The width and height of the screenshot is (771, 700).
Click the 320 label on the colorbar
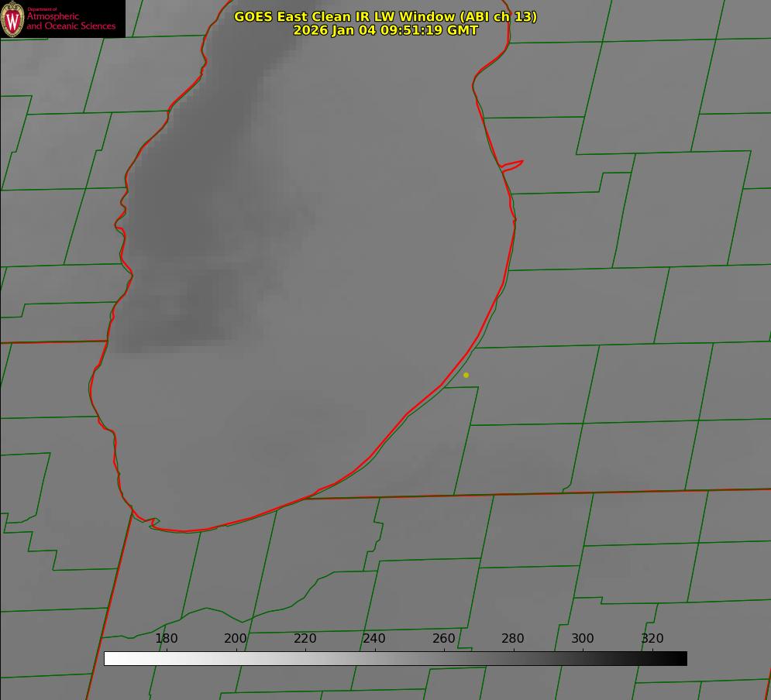(652, 638)
